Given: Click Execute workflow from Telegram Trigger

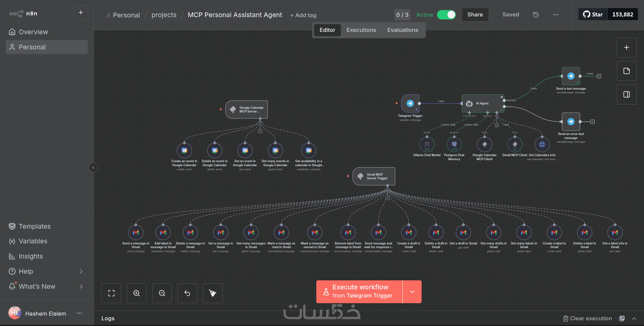Looking at the screenshot, I should 360,292.
